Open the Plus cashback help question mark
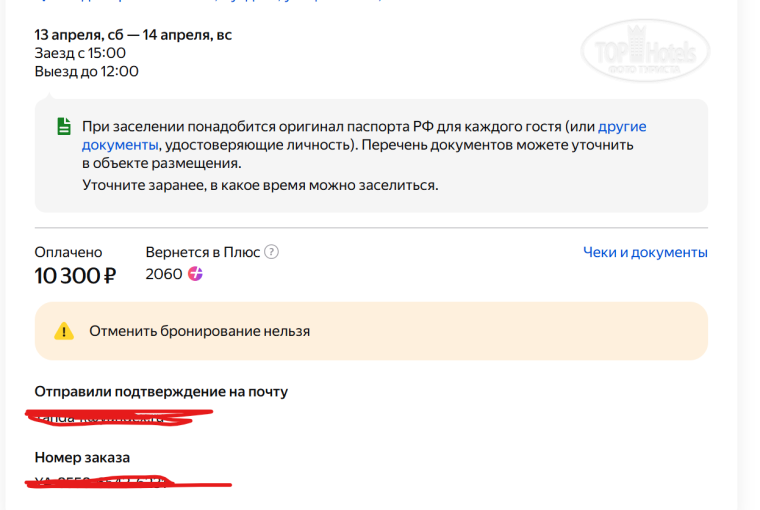Image resolution: width=760 pixels, height=510 pixels. tap(271, 252)
